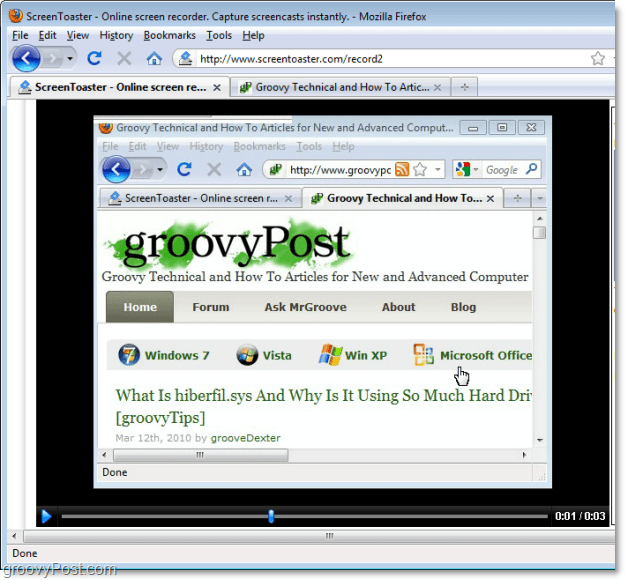Select recorded ScreenToaster tab
Image resolution: width=625 pixels, height=580 pixels.
(199, 198)
